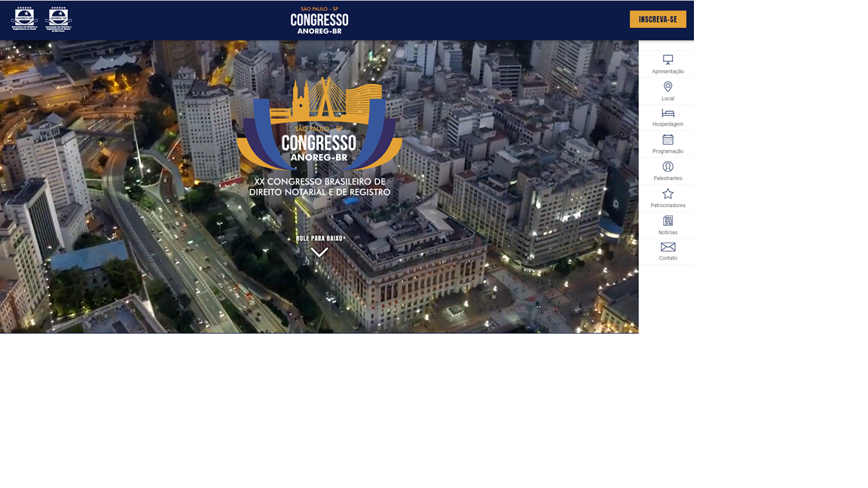Viewport: 868px width, 488px height.
Task: Select the Palestrantes menu label
Action: pyautogui.click(x=668, y=178)
